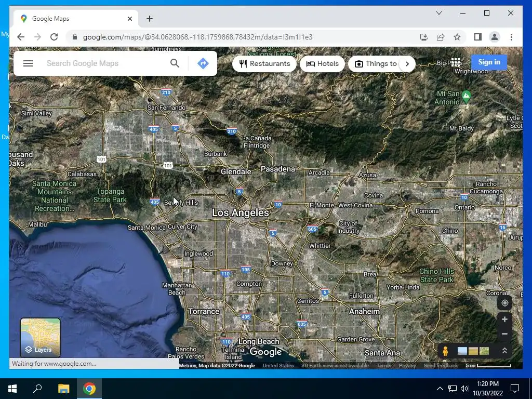Open the notification center icon

click(515, 389)
